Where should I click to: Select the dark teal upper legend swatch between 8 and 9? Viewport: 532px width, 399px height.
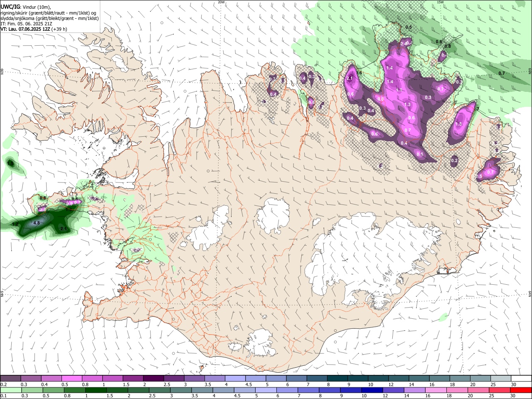[x=337, y=378]
